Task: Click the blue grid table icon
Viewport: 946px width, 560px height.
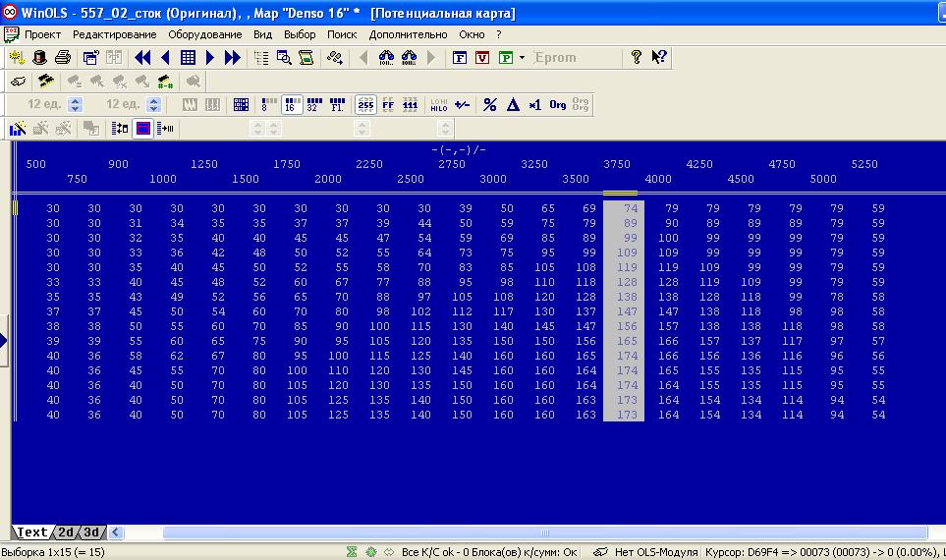Action: point(188,58)
